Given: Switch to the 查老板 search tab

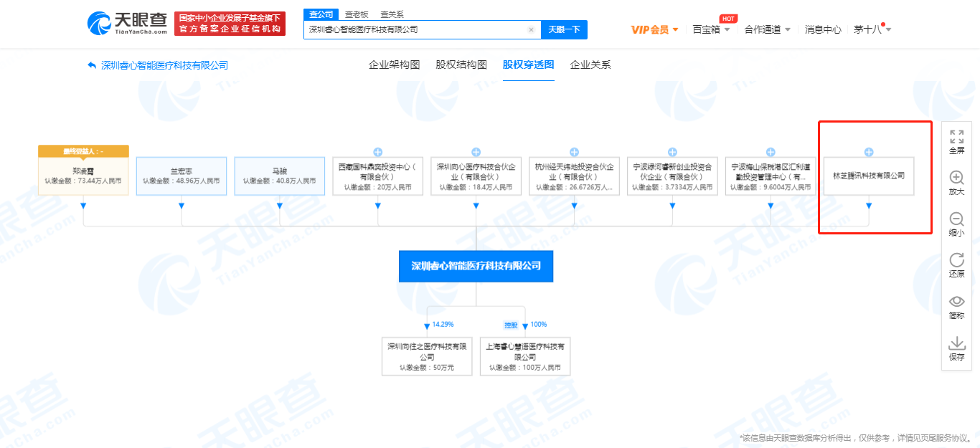Looking at the screenshot, I should pos(357,14).
